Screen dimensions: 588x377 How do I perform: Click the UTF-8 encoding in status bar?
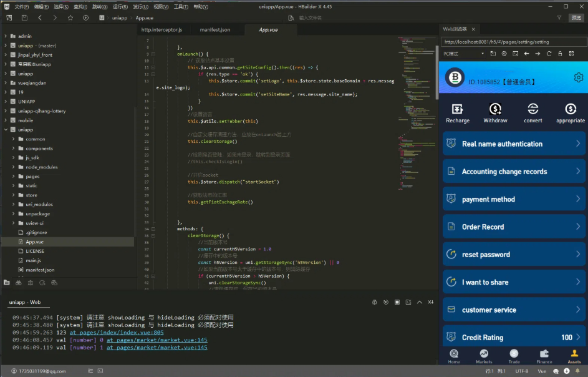[522, 371]
